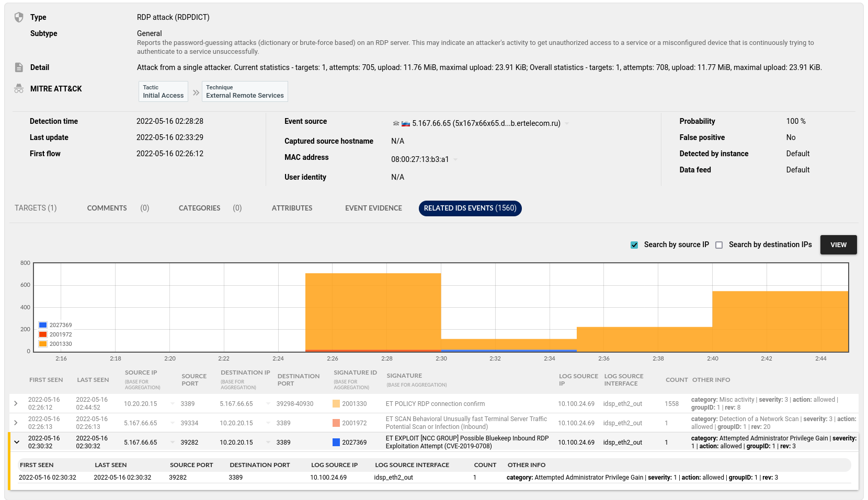Click the External Remote Services technique box

tap(245, 91)
